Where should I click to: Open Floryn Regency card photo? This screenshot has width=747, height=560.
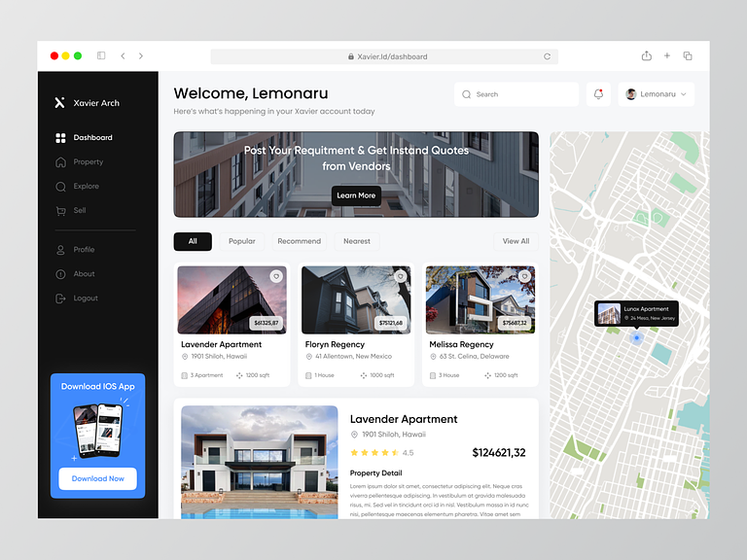tap(356, 300)
